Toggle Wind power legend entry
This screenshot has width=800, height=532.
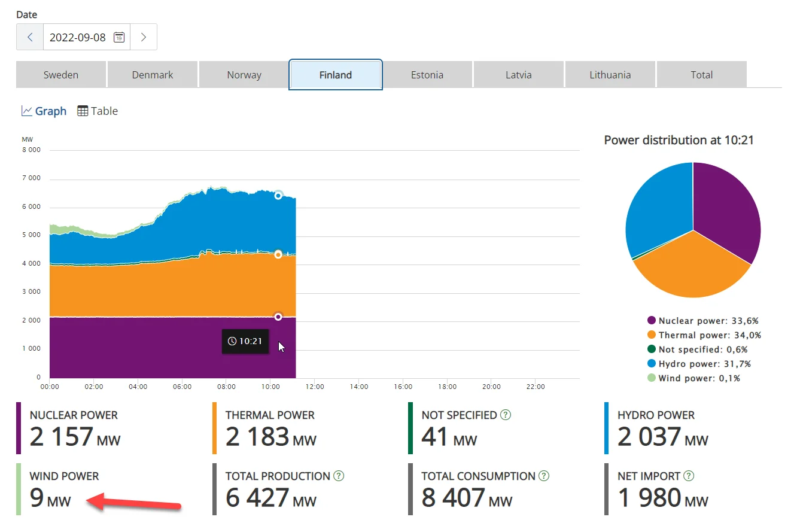(696, 378)
